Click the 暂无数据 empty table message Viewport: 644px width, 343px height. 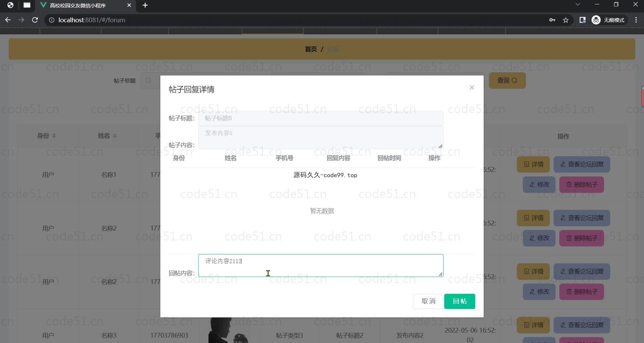point(322,211)
